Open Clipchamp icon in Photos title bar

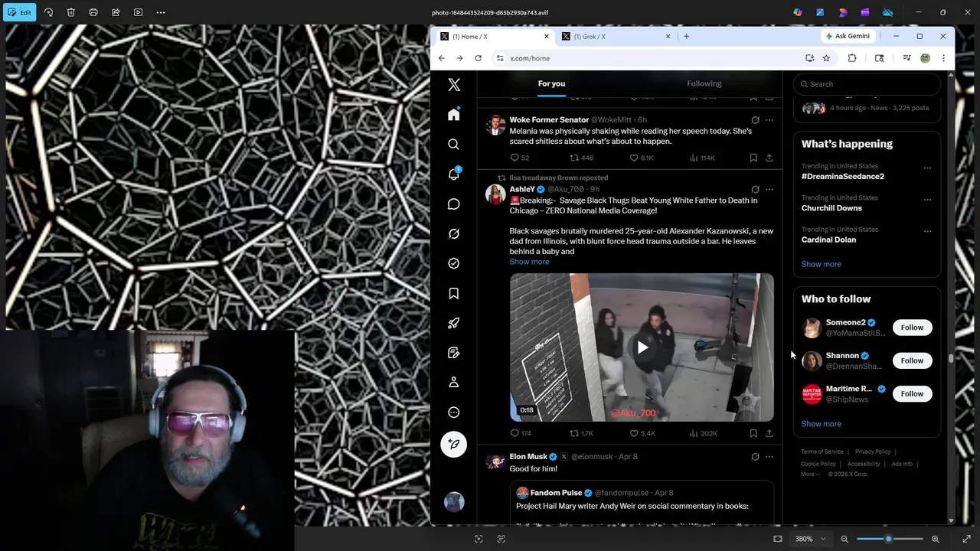[x=865, y=12]
